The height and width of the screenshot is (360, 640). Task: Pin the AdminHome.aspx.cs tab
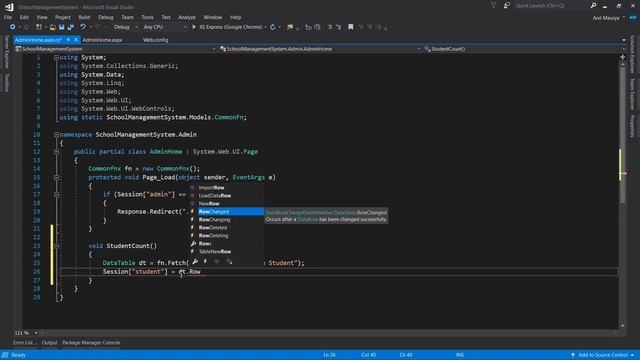pyautogui.click(x=68, y=40)
